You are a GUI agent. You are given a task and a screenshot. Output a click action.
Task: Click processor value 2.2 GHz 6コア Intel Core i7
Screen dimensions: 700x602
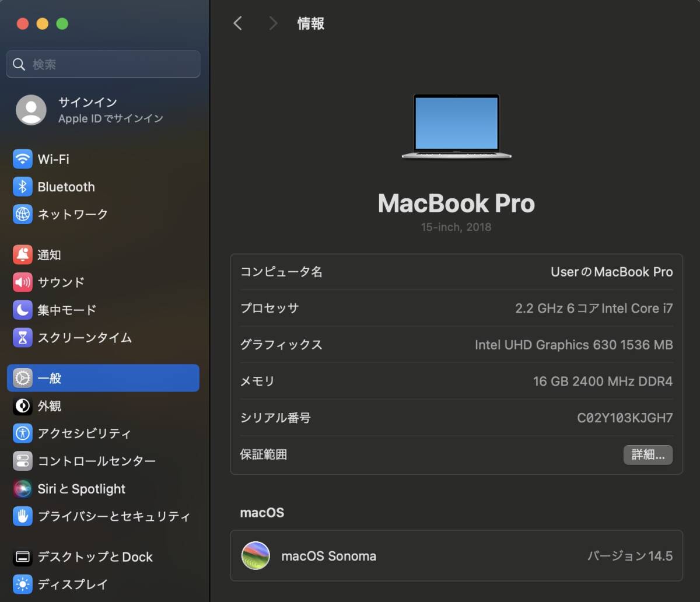pyautogui.click(x=594, y=309)
